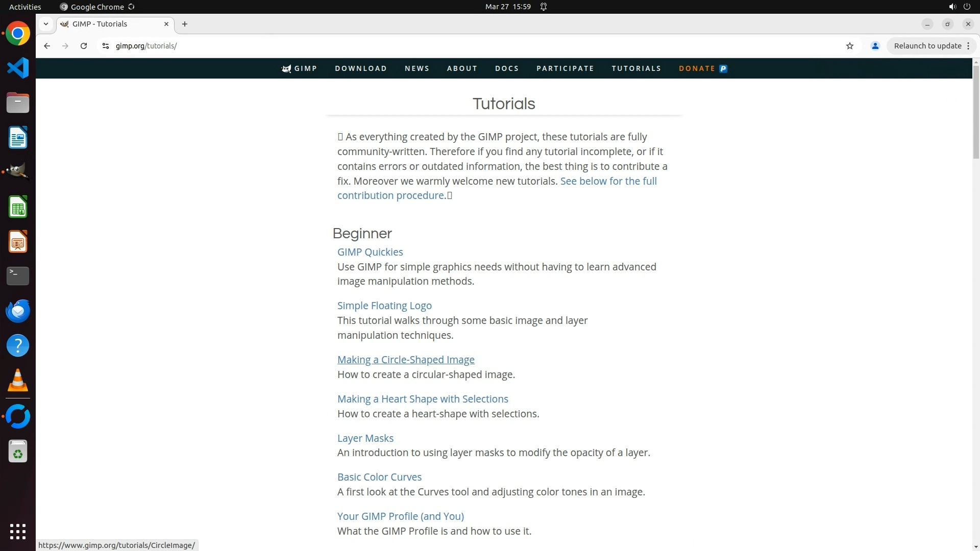Viewport: 980px width, 551px height.
Task: Click the GIMP Wilber logo in navbar
Action: (x=286, y=68)
